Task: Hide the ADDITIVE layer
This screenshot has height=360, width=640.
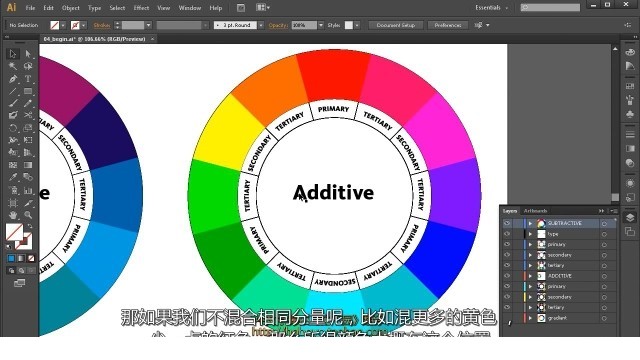Action: (507, 276)
